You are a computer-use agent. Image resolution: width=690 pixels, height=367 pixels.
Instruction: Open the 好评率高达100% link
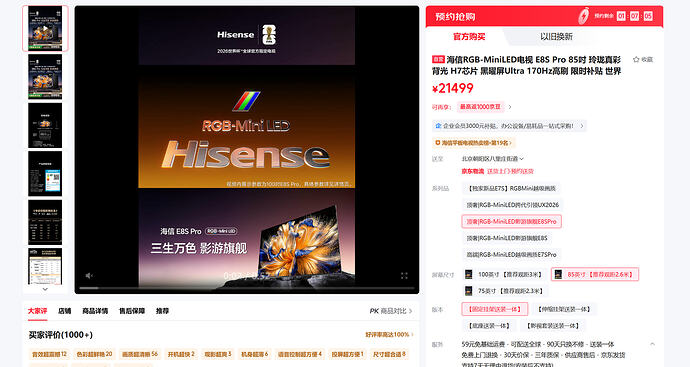click(x=389, y=334)
